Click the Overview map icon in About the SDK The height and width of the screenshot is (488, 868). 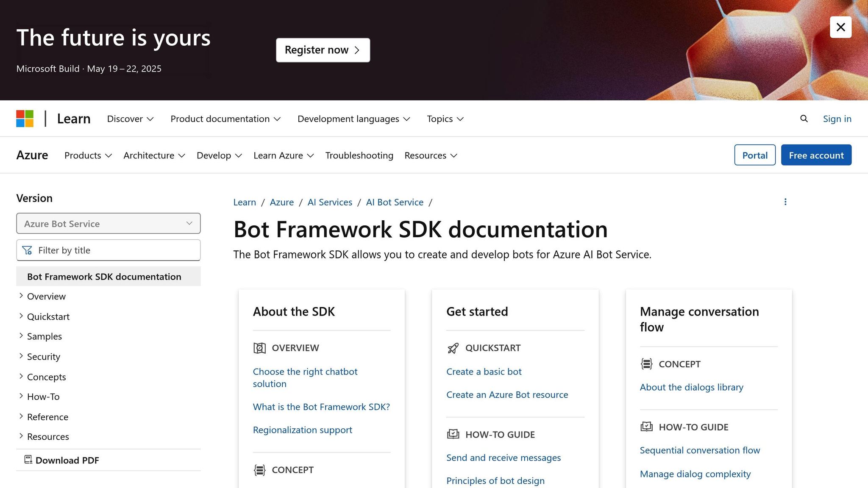(259, 348)
